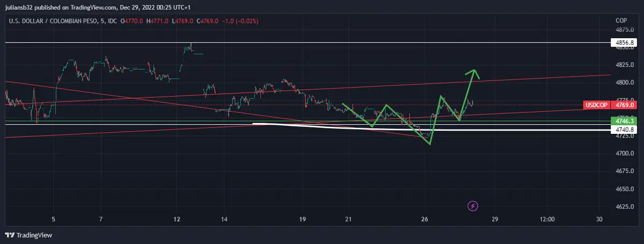
Task: Click the Low value L4769.0
Action: tap(182, 21)
